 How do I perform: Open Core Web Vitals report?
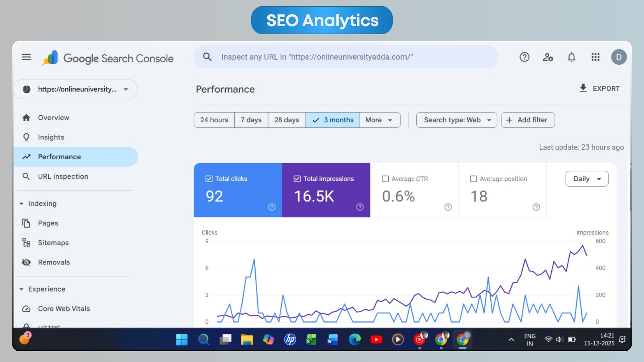point(64,309)
